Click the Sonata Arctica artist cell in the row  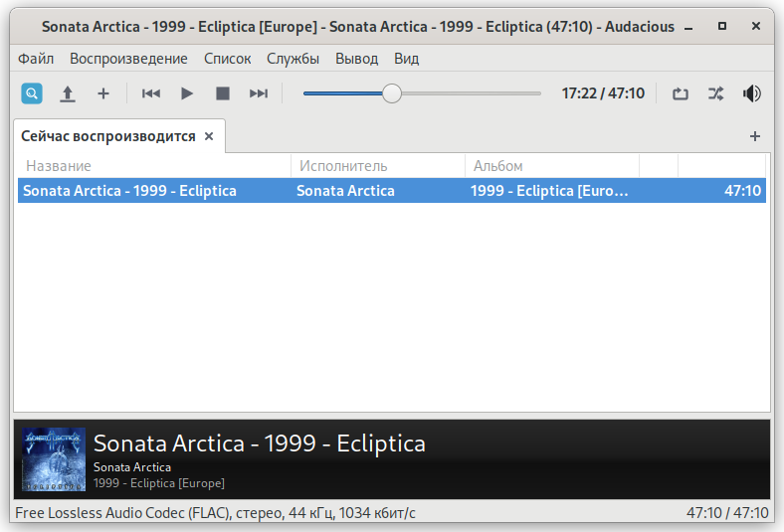click(x=345, y=191)
